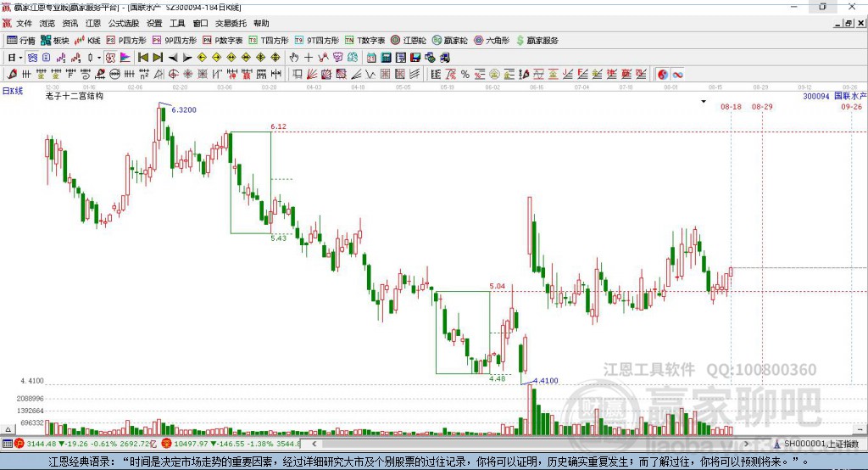Select the Gann fan lines tool

(x=312, y=75)
